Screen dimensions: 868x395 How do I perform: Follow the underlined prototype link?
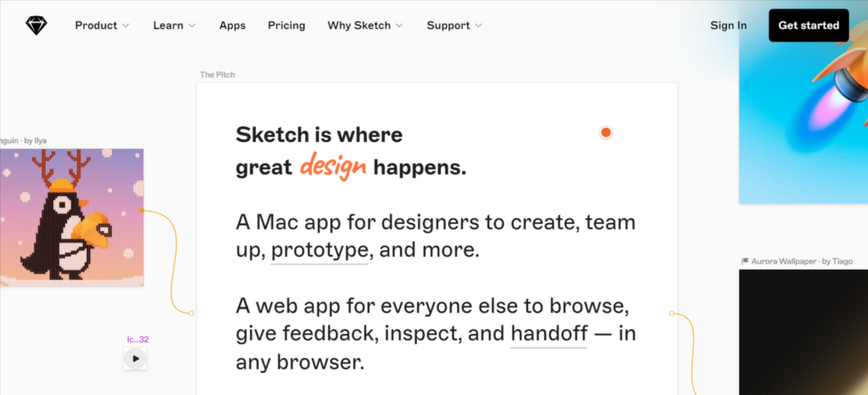320,251
